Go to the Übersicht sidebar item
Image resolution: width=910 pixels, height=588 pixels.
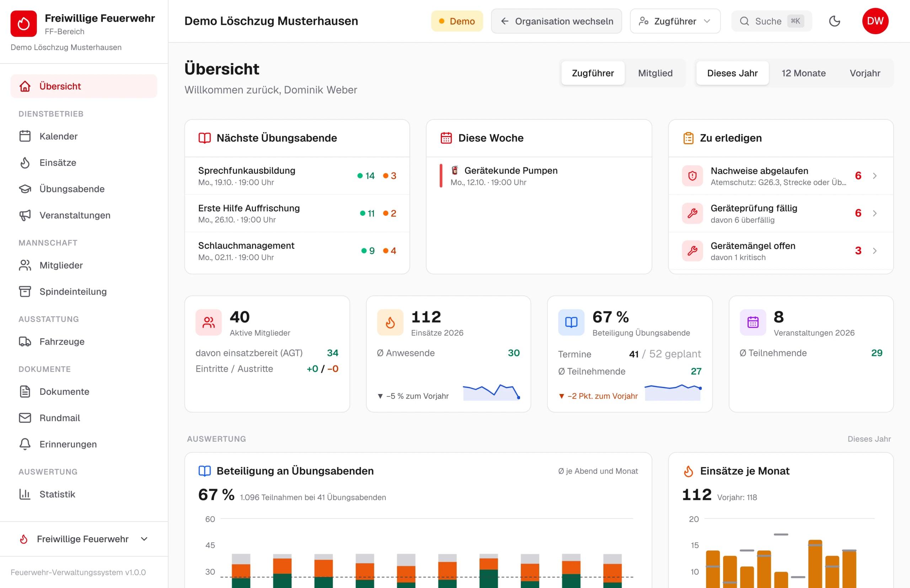click(x=84, y=86)
